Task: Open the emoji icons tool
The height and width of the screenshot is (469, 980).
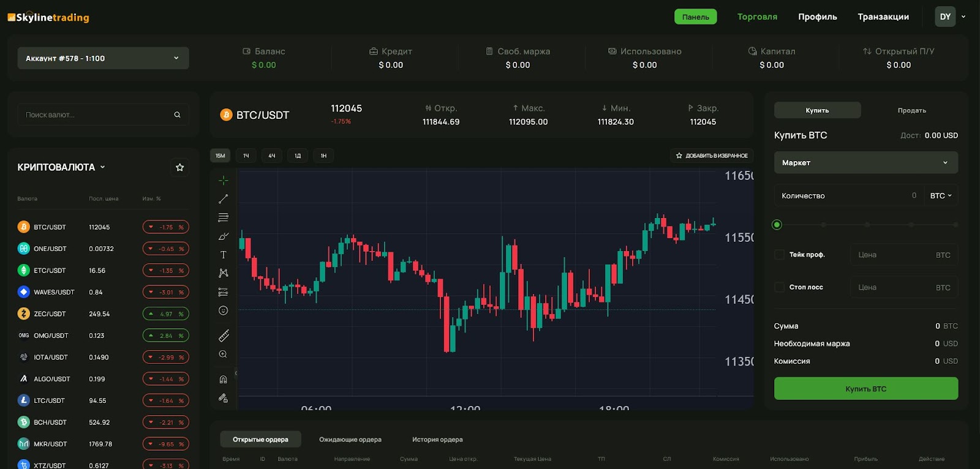Action: pos(223,310)
